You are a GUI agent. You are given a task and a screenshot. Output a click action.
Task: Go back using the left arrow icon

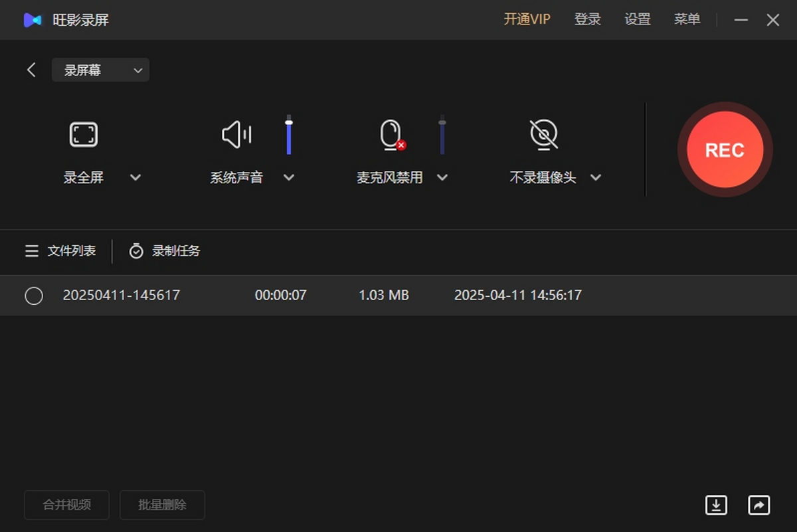(31, 70)
